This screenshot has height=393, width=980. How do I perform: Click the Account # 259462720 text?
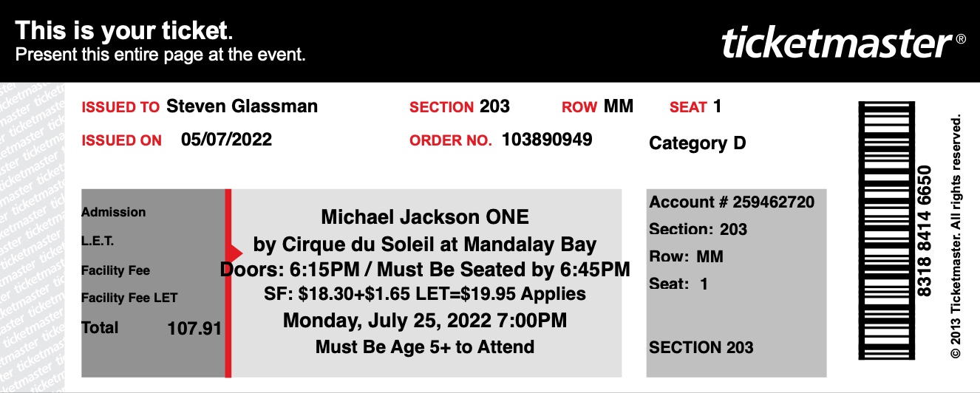[x=732, y=202]
